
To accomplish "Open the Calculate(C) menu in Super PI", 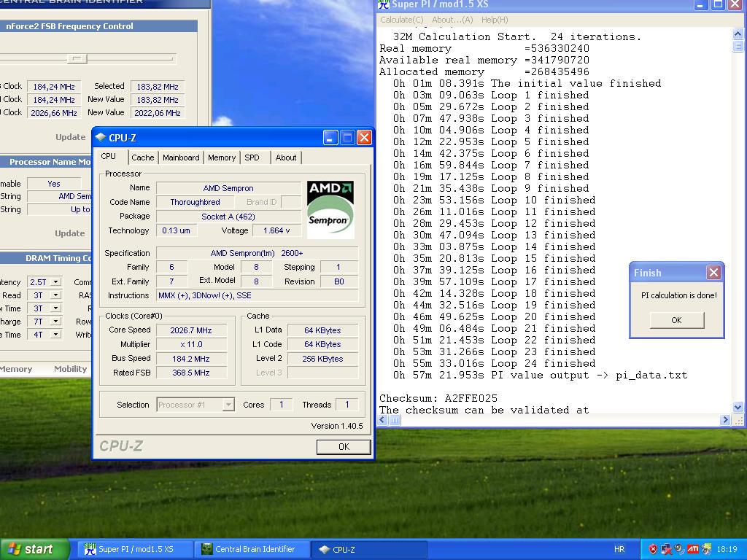I will (402, 20).
